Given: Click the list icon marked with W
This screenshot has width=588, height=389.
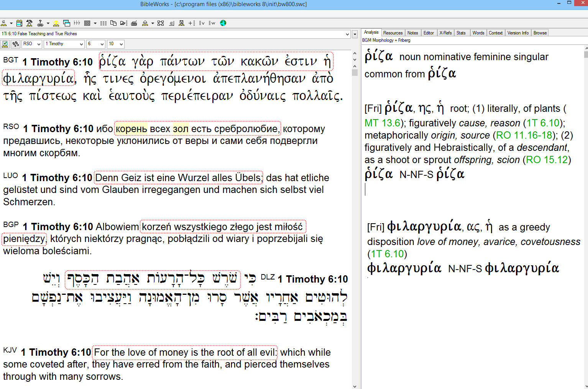Looking at the screenshot, I should [x=212, y=23].
